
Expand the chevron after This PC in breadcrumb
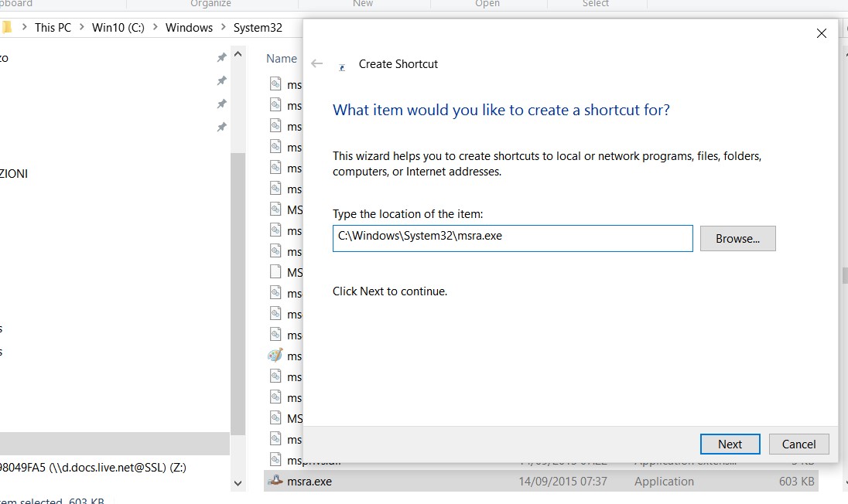point(81,27)
